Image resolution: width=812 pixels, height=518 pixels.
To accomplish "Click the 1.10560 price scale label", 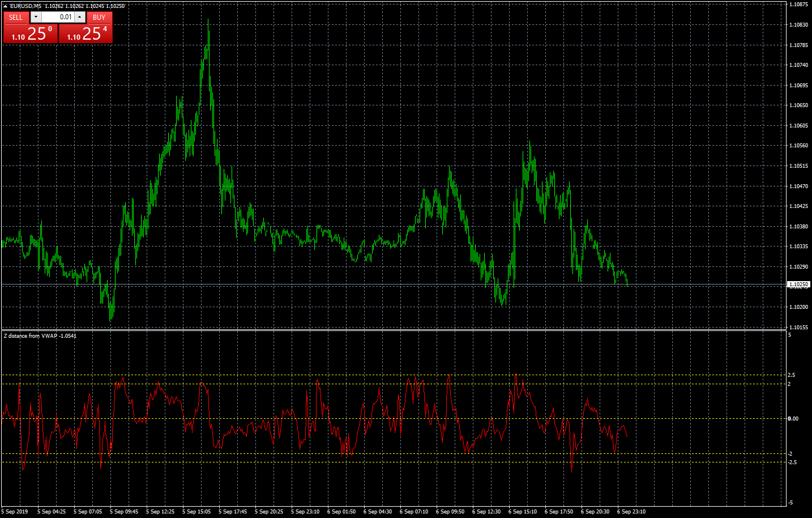I will [x=798, y=146].
